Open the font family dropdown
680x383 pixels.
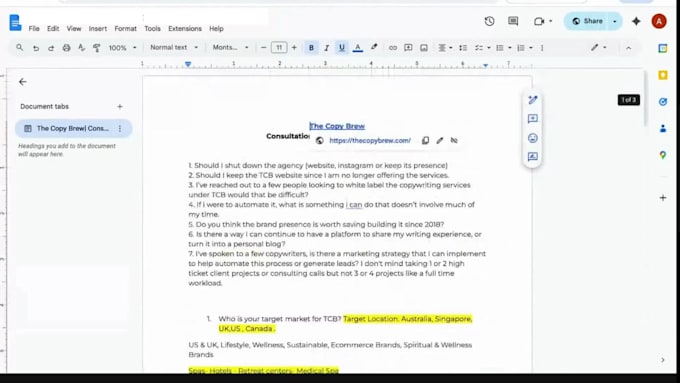pos(230,47)
